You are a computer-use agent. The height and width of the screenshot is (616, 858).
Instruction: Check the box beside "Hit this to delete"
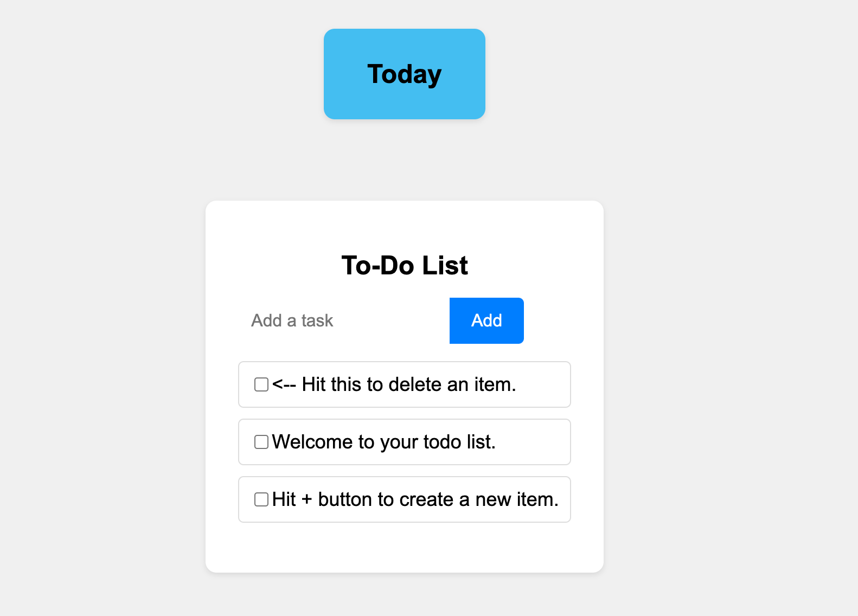click(261, 384)
